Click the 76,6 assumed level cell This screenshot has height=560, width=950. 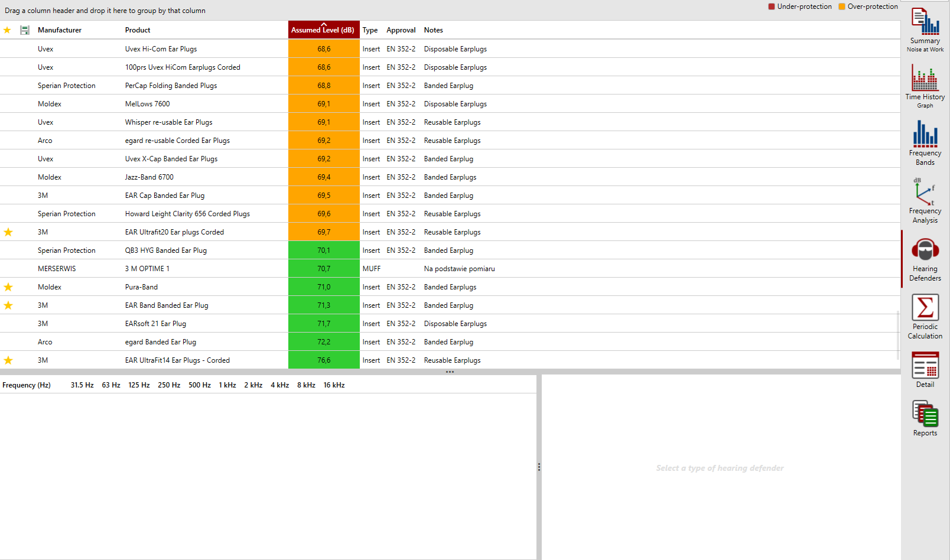pyautogui.click(x=324, y=360)
